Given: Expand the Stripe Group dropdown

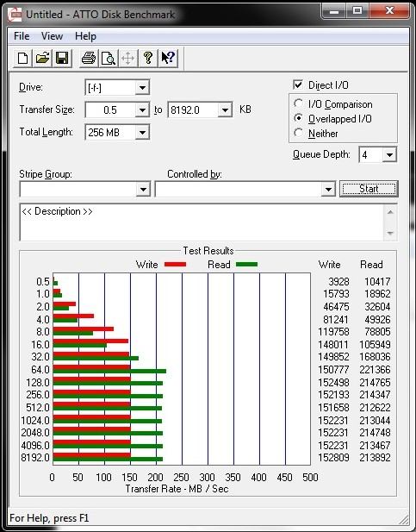Looking at the screenshot, I should point(143,189).
